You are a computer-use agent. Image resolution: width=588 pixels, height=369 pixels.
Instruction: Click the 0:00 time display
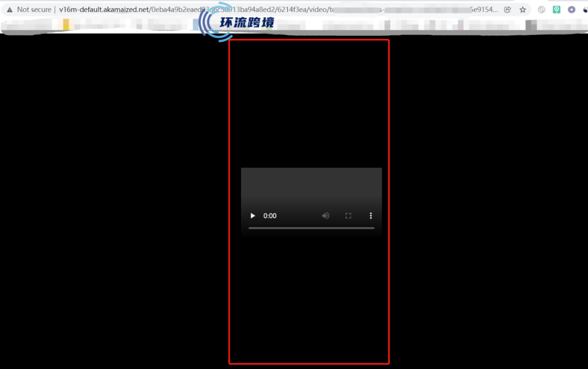[270, 216]
